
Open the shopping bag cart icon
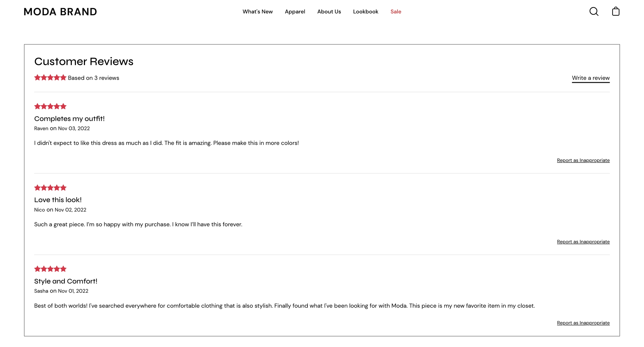point(615,11)
